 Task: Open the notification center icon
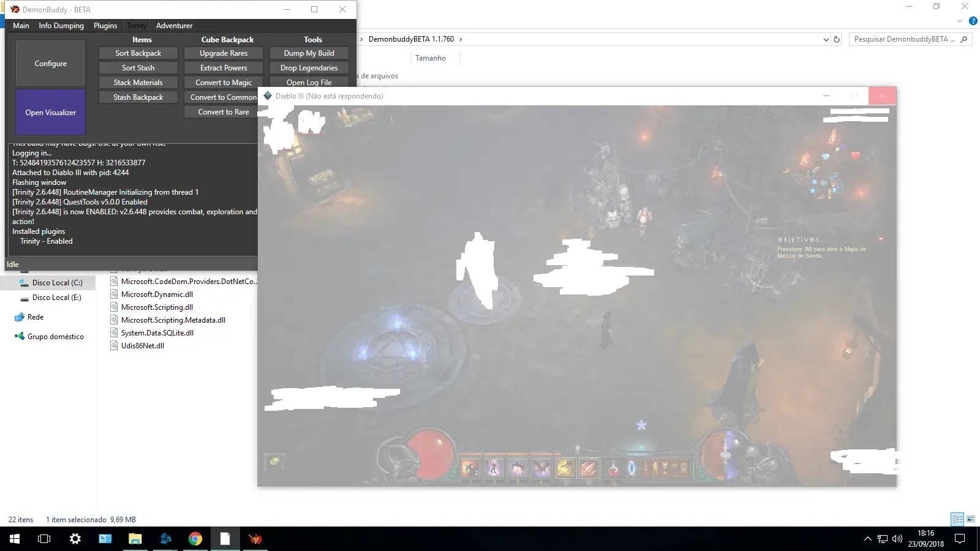pos(960,539)
